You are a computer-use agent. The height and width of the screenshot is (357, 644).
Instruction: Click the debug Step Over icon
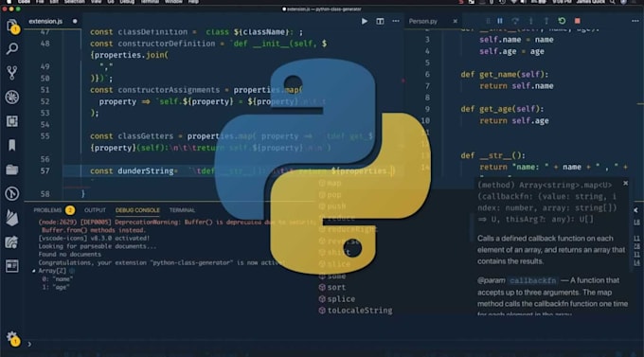pos(515,21)
